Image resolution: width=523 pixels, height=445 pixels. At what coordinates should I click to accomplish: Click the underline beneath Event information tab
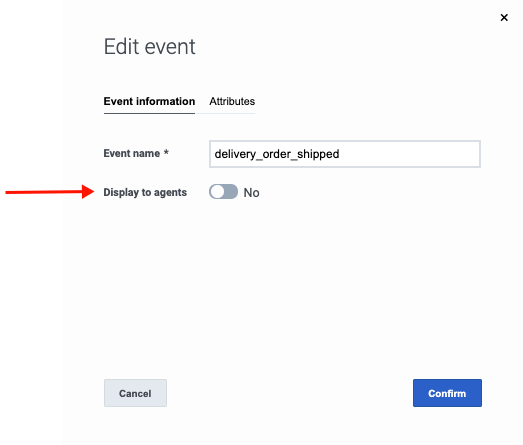(x=149, y=113)
